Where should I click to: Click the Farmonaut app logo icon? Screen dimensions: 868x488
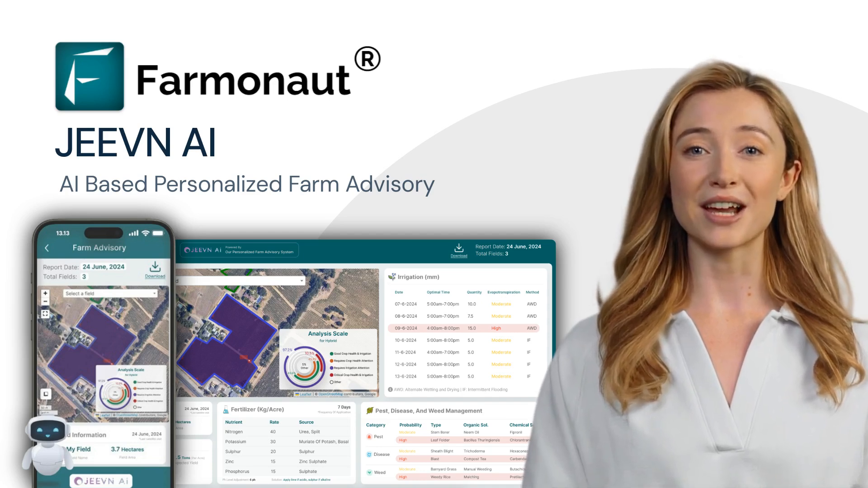pyautogui.click(x=90, y=75)
